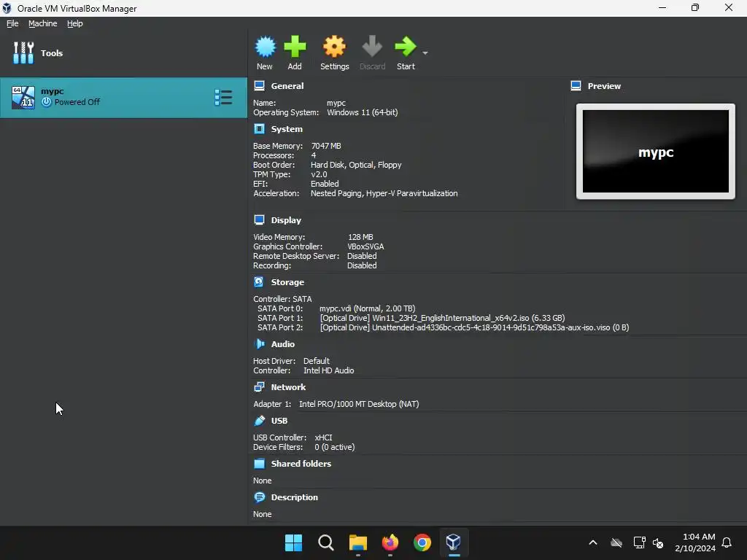This screenshot has height=560, width=747.
Task: Open the USB section header link
Action: click(279, 421)
